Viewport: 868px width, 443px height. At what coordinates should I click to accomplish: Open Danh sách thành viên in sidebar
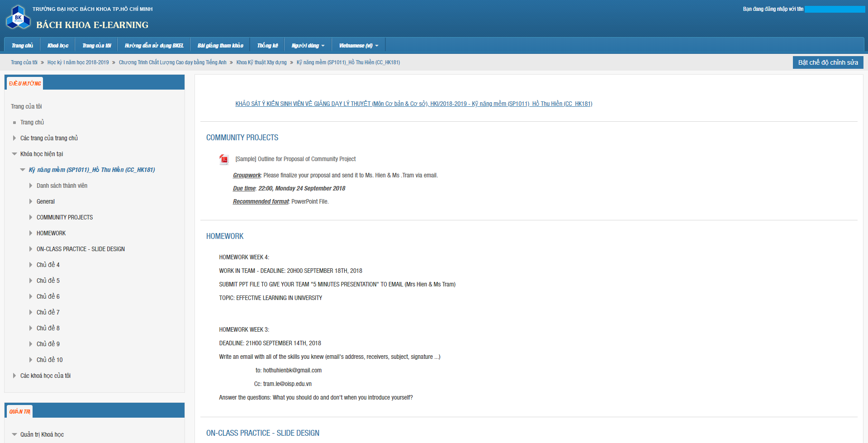pyautogui.click(x=62, y=186)
